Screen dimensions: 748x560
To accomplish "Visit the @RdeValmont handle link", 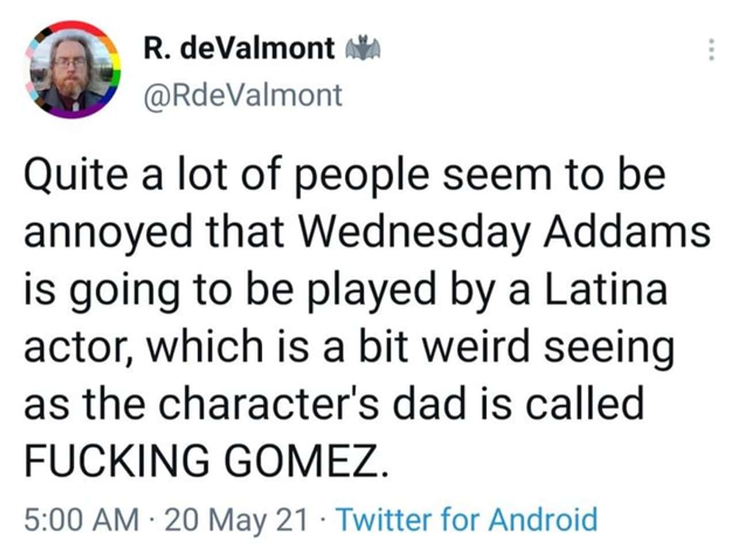I will point(242,95).
